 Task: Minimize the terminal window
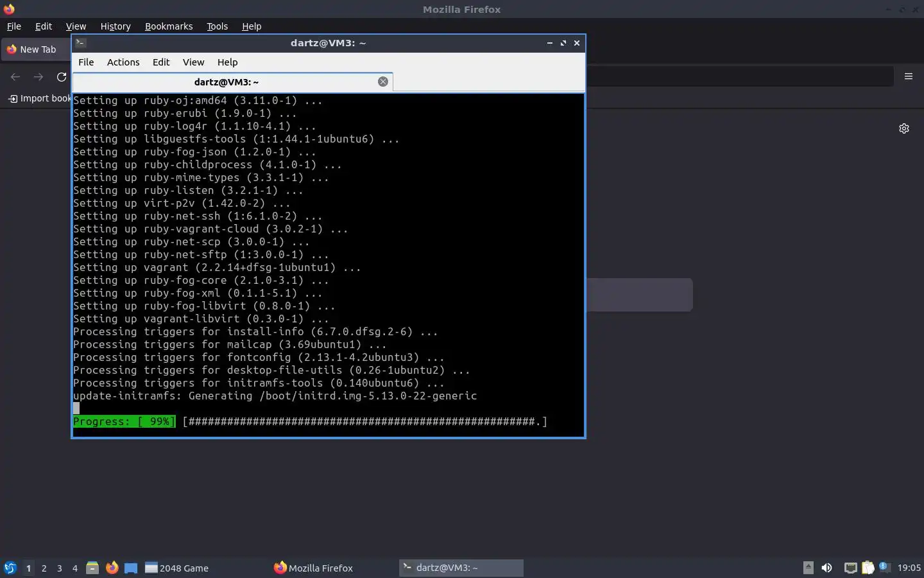550,43
